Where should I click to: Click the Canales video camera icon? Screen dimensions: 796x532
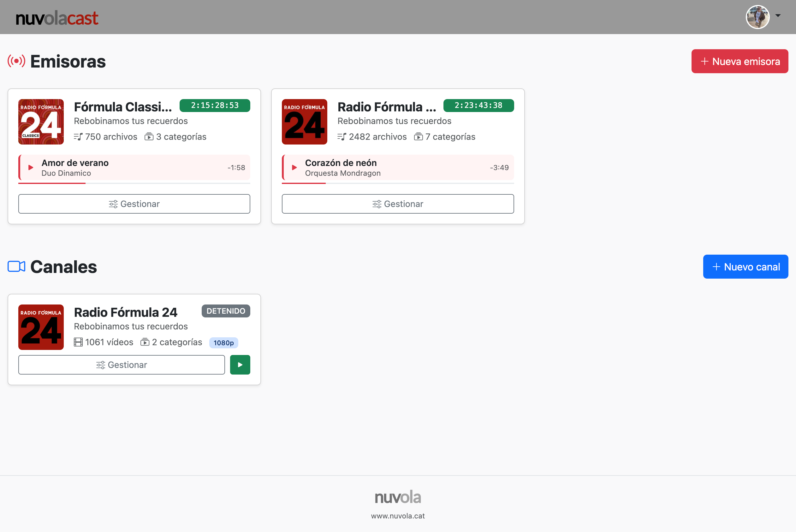[16, 267]
